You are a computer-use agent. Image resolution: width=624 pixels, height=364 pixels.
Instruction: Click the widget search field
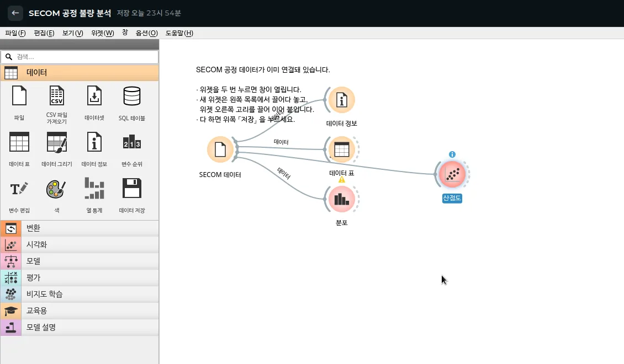click(80, 57)
